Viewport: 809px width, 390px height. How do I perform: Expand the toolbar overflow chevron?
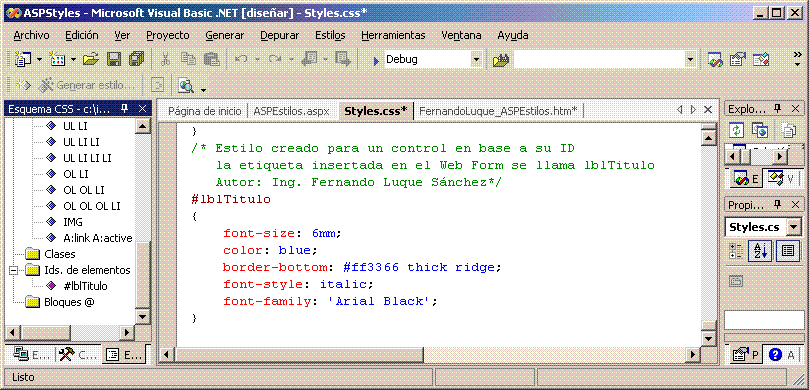click(x=798, y=59)
